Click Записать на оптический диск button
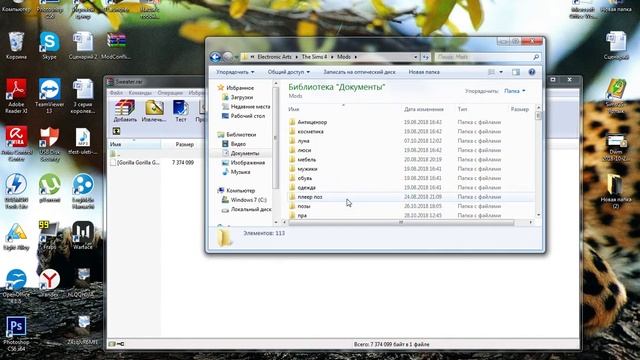This screenshot has width=640, height=360. (359, 72)
